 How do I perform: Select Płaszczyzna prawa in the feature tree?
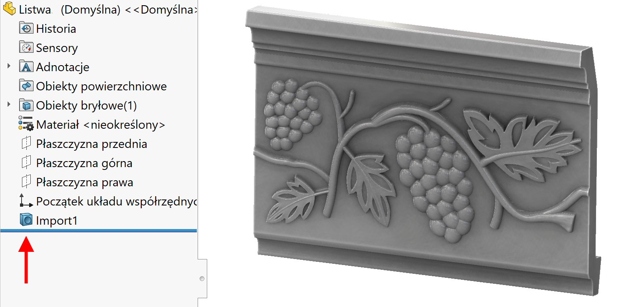[x=85, y=182]
